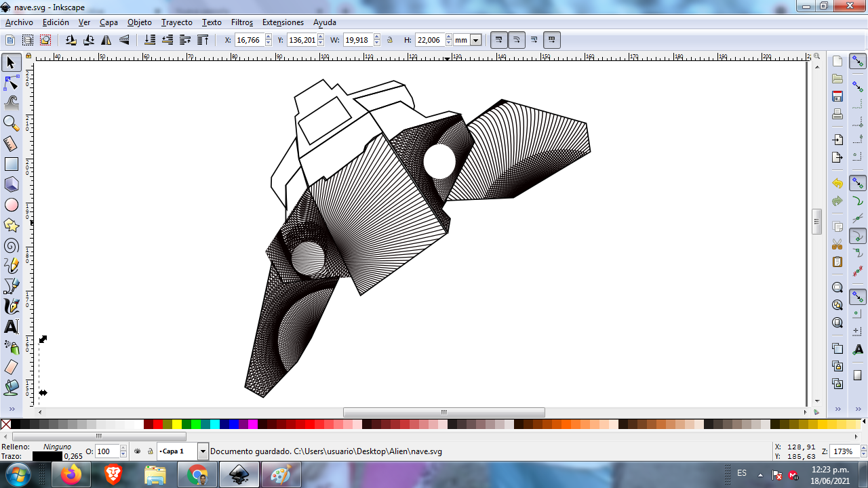This screenshot has height=488, width=868.
Task: Toggle move gradients with object
Action: pyautogui.click(x=534, y=40)
